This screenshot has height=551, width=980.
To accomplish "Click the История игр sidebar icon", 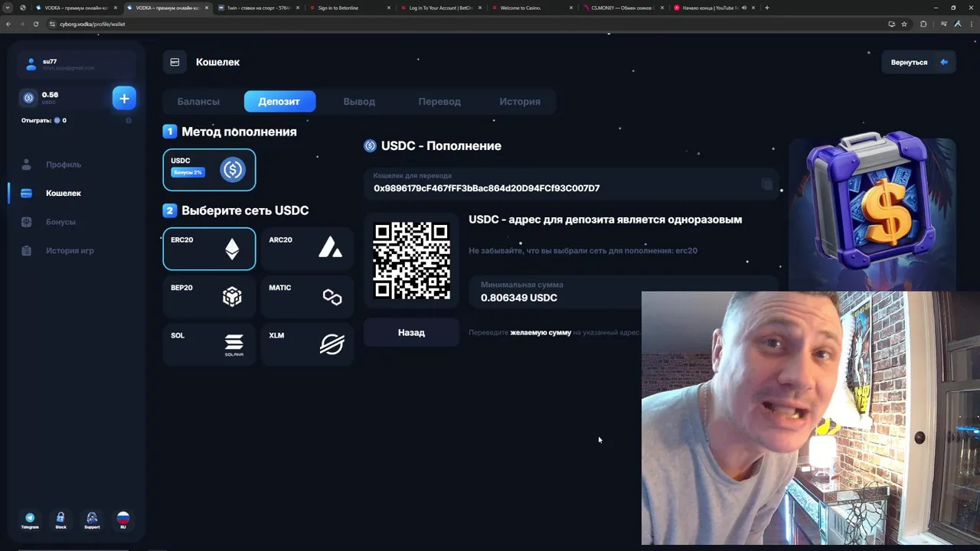I will (x=27, y=250).
